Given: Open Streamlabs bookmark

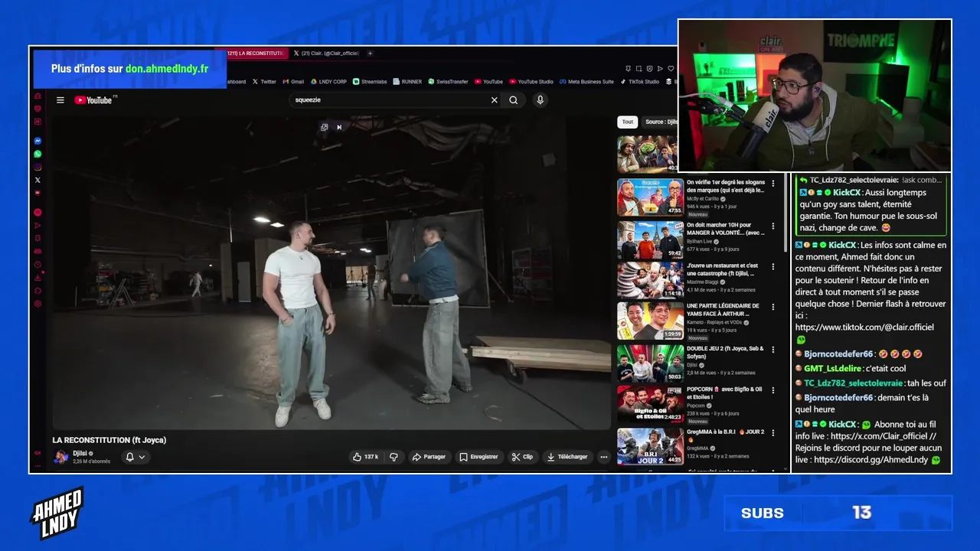Looking at the screenshot, I should (371, 82).
